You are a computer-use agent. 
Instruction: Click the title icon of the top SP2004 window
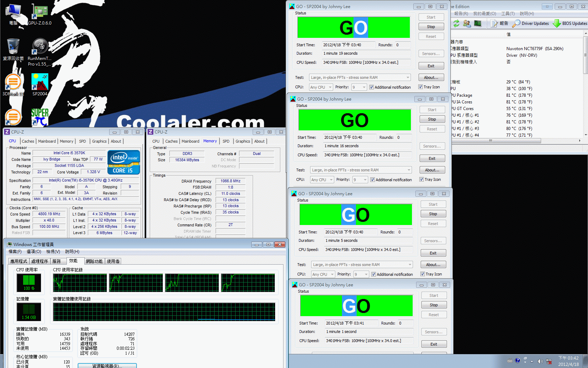click(292, 6)
